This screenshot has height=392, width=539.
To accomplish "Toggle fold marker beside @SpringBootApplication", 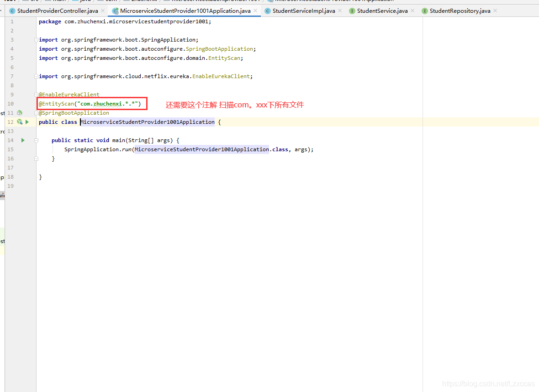I will click(x=36, y=113).
